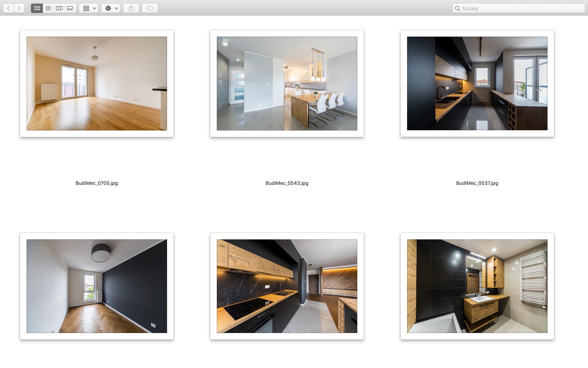Screen dimensions: 588x368
Task: Click the magnifying glass search icon
Action: (457, 8)
